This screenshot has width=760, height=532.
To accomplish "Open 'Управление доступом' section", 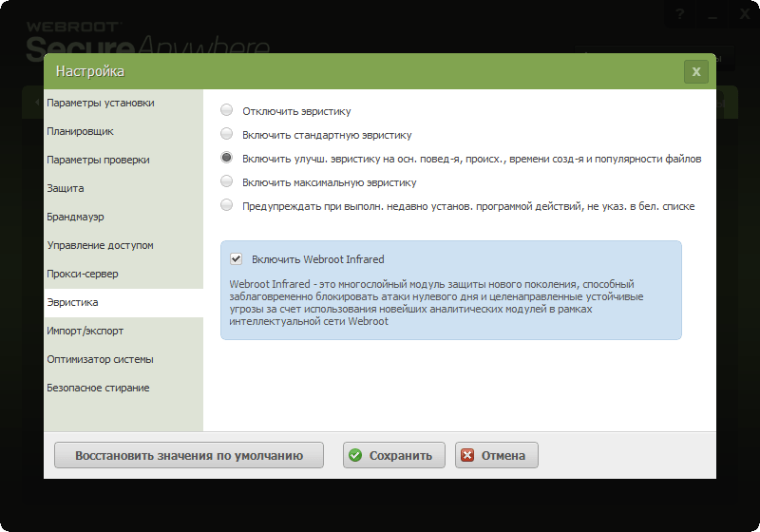I will pyautogui.click(x=123, y=246).
